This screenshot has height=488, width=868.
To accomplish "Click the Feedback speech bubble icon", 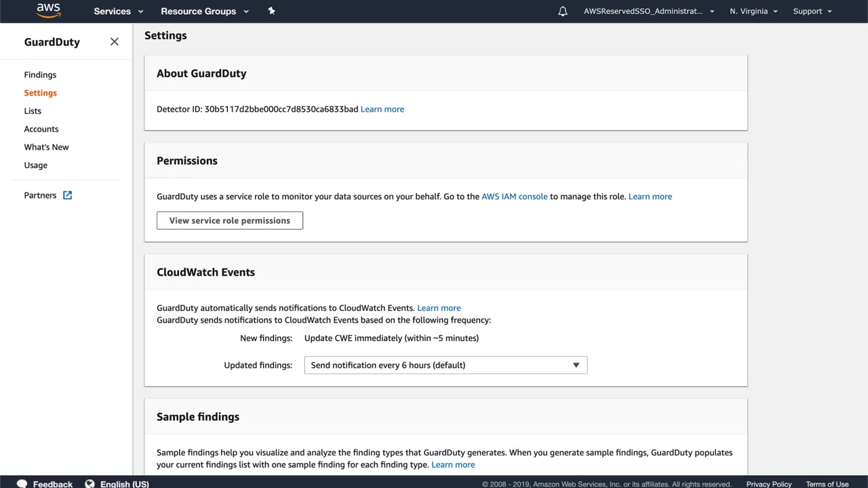I will (22, 484).
